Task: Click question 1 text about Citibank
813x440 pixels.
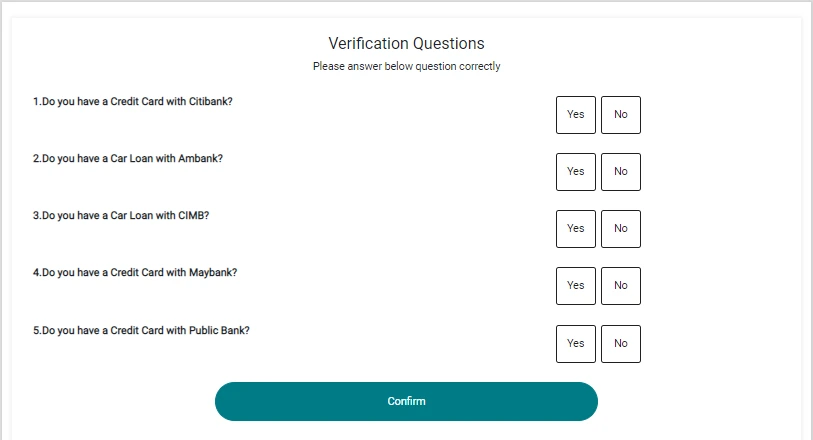Action: point(133,101)
